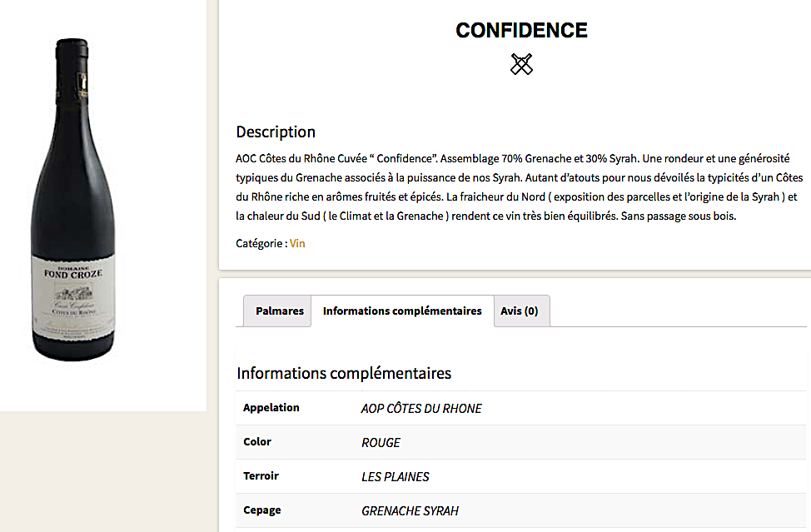Image resolution: width=811 pixels, height=532 pixels.
Task: Switch to the Palmares tab
Action: (279, 311)
